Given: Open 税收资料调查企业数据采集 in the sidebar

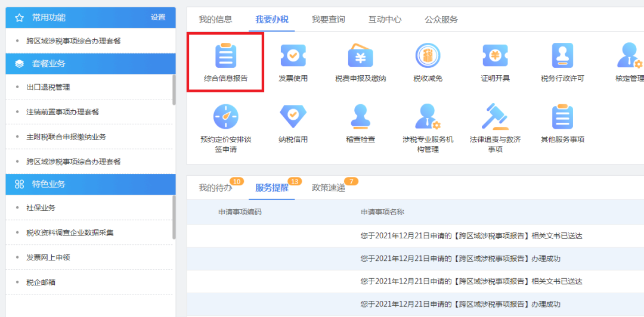Looking at the screenshot, I should pyautogui.click(x=70, y=232).
